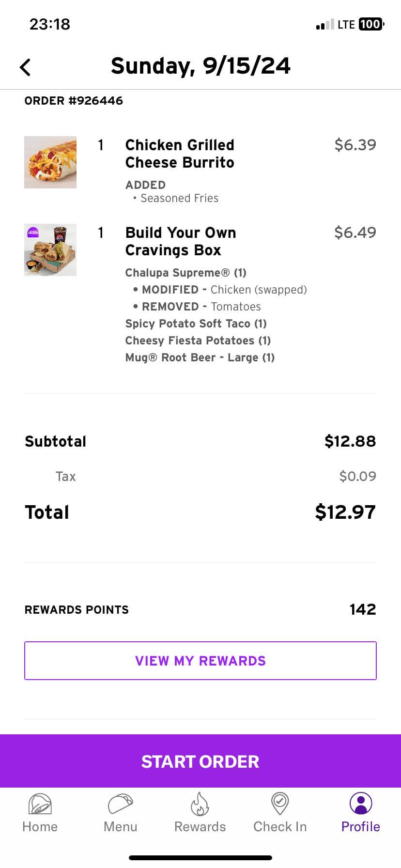Tap the Menu taco icon
Viewport: 401px width, 868px height.
(120, 805)
